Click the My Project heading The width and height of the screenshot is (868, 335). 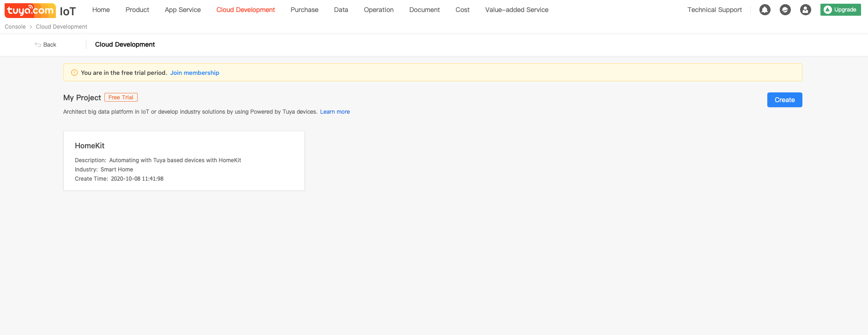(x=82, y=97)
